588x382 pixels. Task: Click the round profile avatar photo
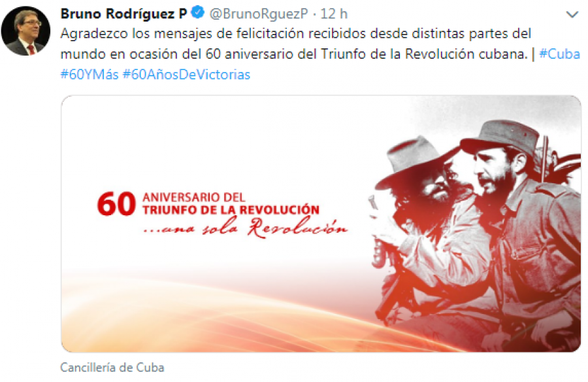coord(25,31)
